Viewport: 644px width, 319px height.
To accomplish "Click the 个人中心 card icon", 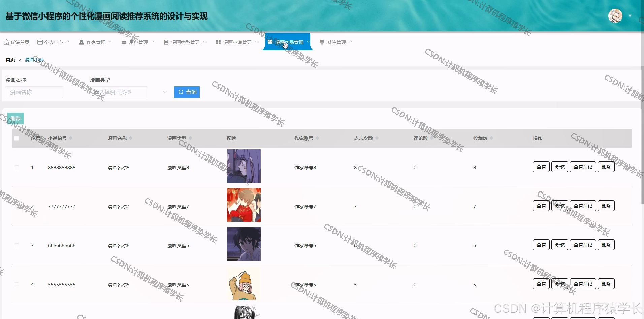I will 40,42.
